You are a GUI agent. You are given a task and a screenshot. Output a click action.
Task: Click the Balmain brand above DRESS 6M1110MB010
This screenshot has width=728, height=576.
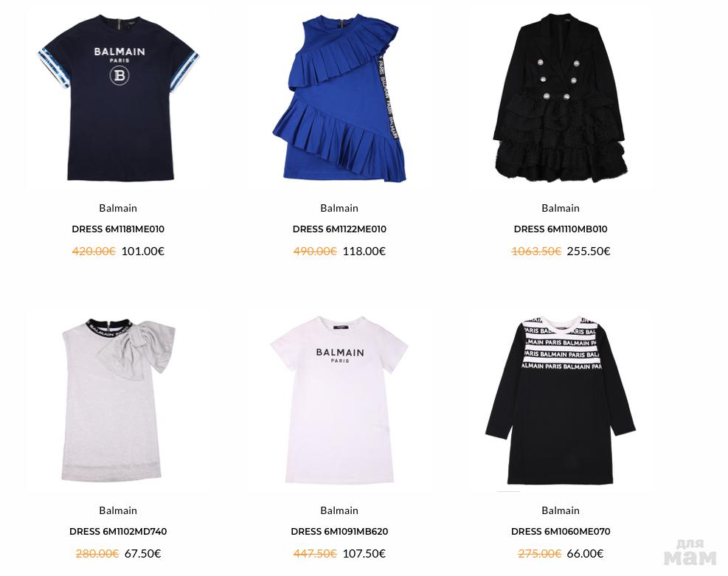pyautogui.click(x=561, y=208)
